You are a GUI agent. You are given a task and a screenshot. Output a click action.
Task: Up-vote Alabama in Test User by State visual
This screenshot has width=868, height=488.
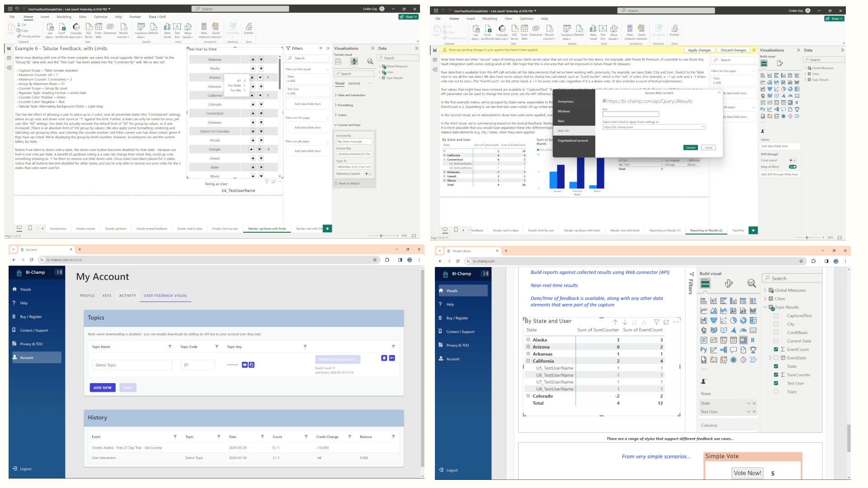click(x=253, y=60)
